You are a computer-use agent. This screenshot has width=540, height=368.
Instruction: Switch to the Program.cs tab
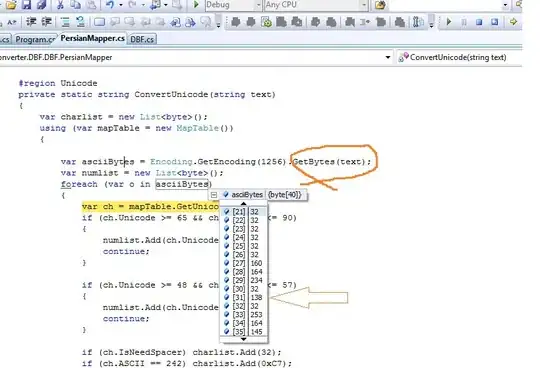click(35, 40)
